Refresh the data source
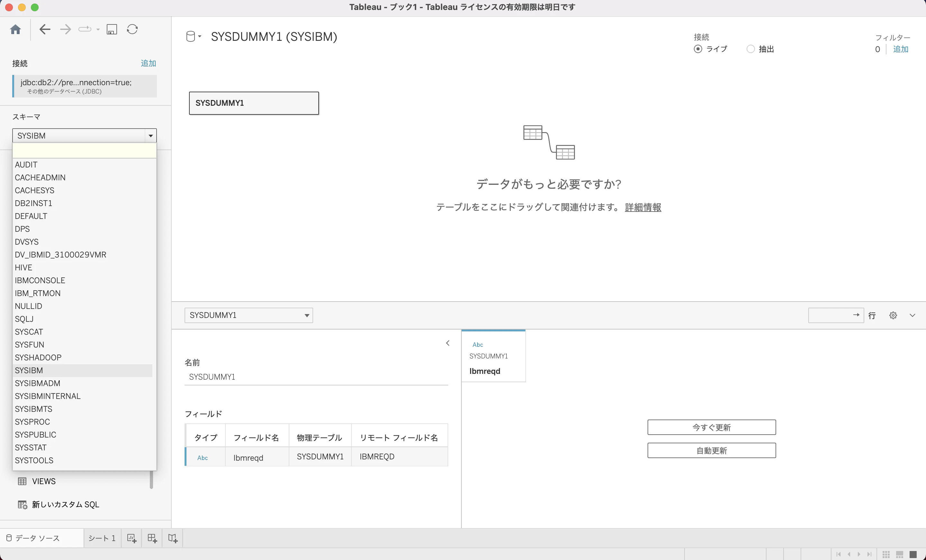Viewport: 926px width, 560px height. coord(132,29)
